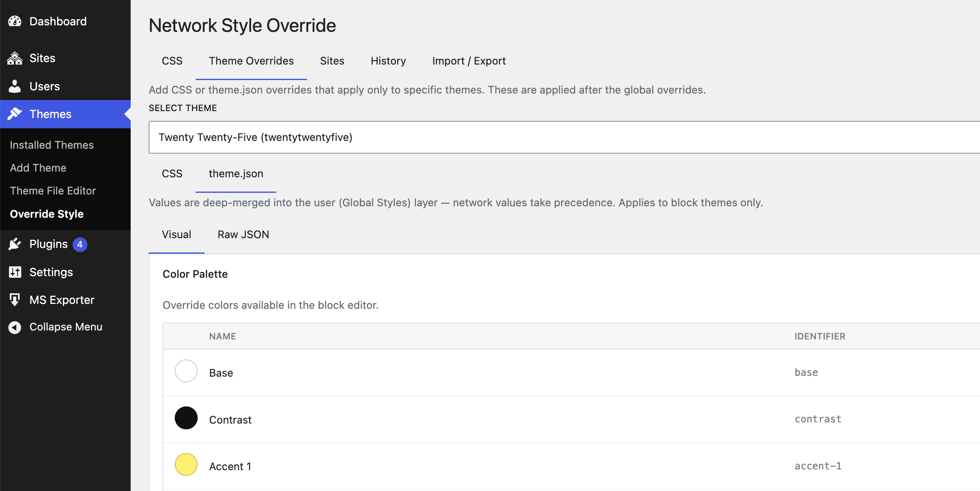The height and width of the screenshot is (491, 980).
Task: Click the Accent 1 color name
Action: 230,466
